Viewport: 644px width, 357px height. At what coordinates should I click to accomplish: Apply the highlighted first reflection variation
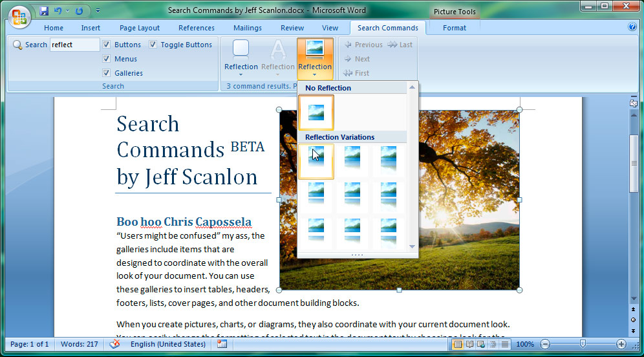[316, 162]
